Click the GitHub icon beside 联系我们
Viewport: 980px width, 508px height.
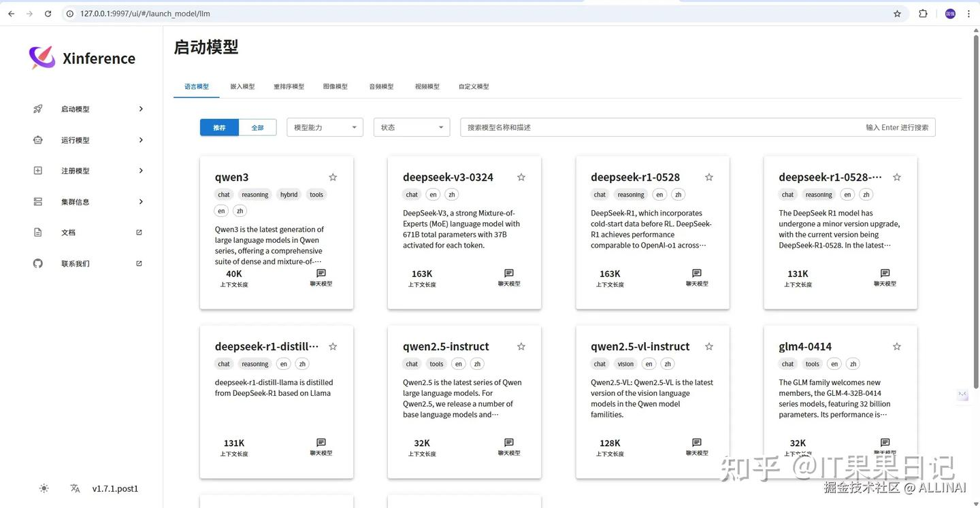coord(38,263)
